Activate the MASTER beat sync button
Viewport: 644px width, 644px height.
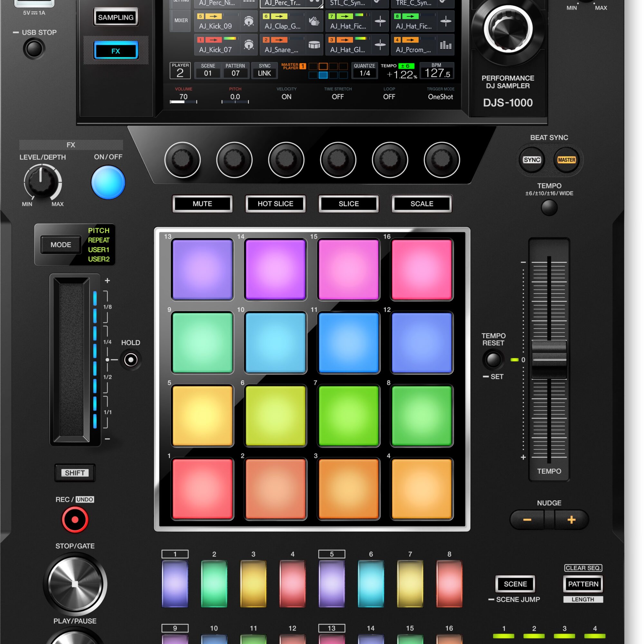coord(566,160)
